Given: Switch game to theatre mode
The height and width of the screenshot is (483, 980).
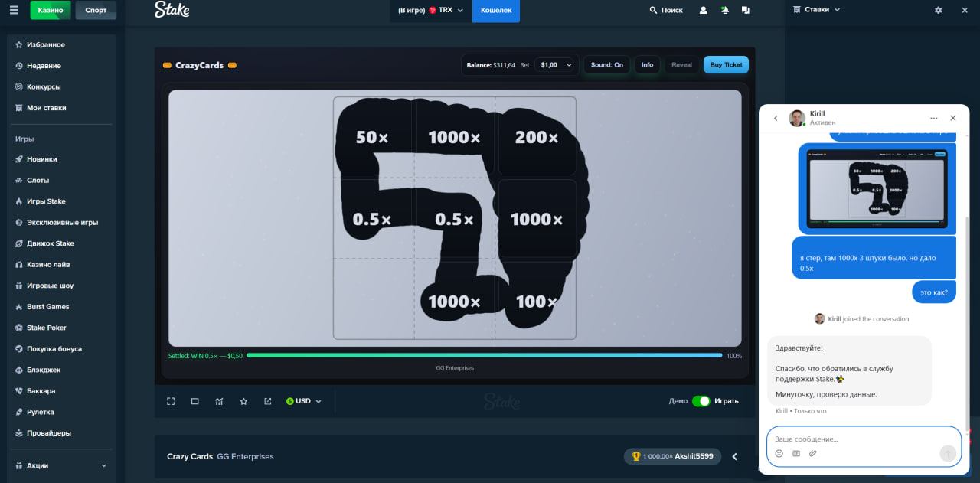Looking at the screenshot, I should point(195,401).
